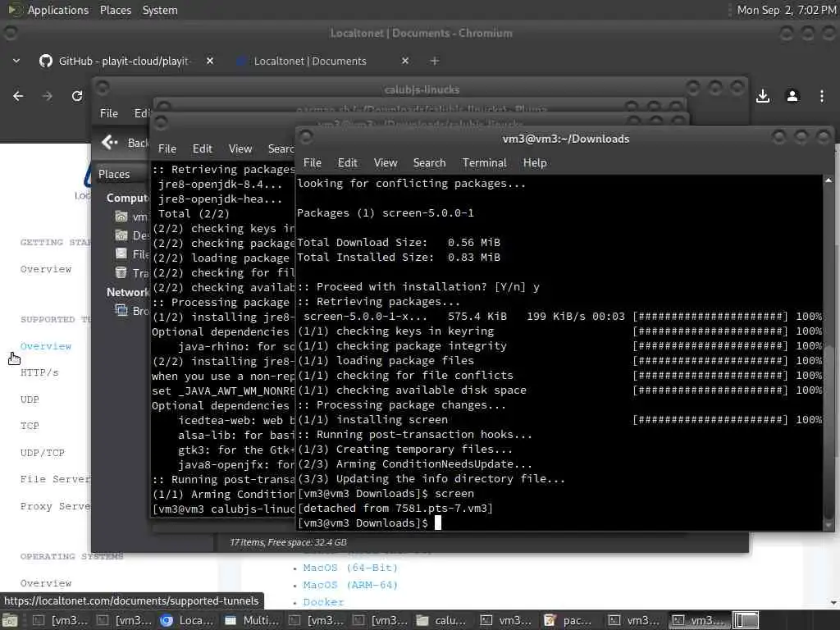The height and width of the screenshot is (630, 840).
Task: Open Overview link under Supported Tunnels
Action: click(x=46, y=346)
